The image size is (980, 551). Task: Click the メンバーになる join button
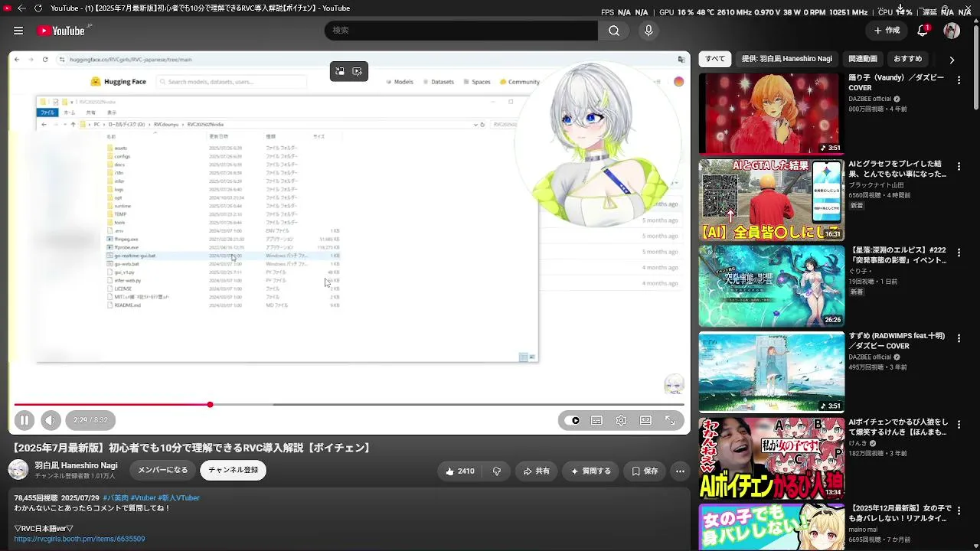[x=163, y=471]
